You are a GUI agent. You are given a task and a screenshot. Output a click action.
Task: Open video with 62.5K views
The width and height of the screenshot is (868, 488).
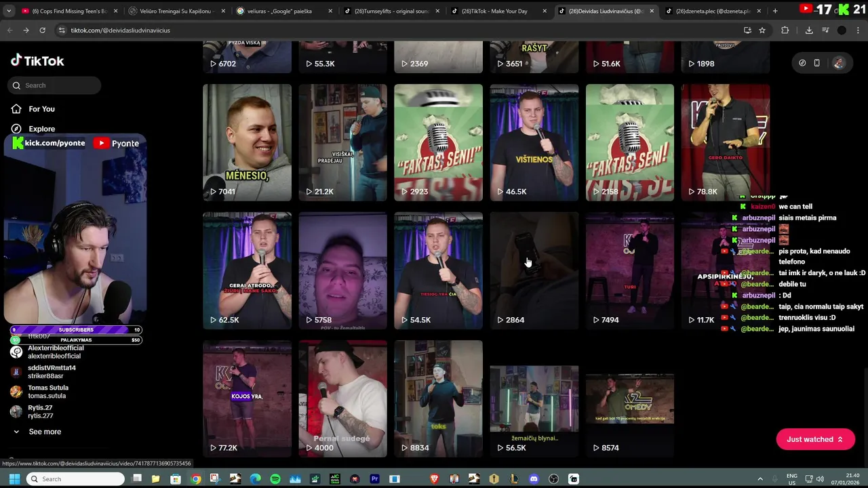pos(247,270)
